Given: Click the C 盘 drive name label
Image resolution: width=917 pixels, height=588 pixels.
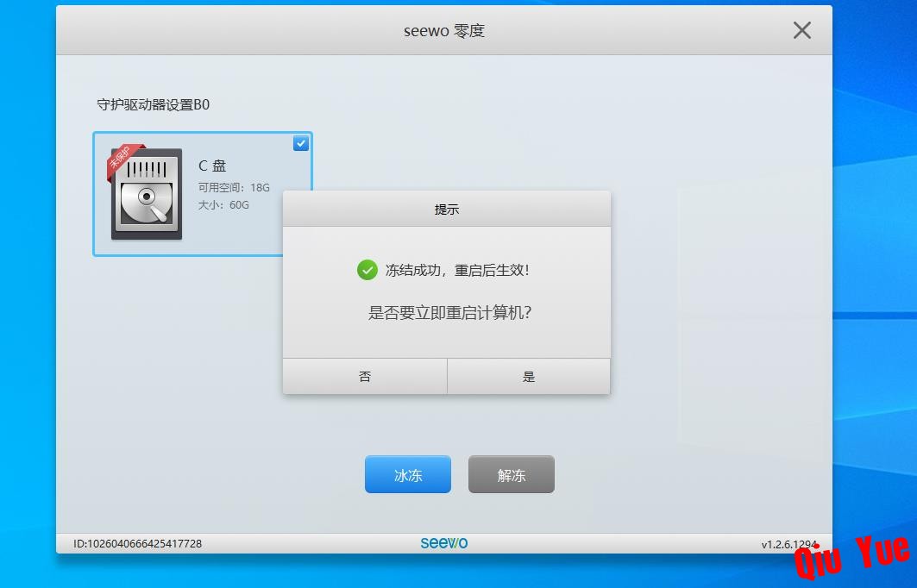Looking at the screenshot, I should (212, 166).
